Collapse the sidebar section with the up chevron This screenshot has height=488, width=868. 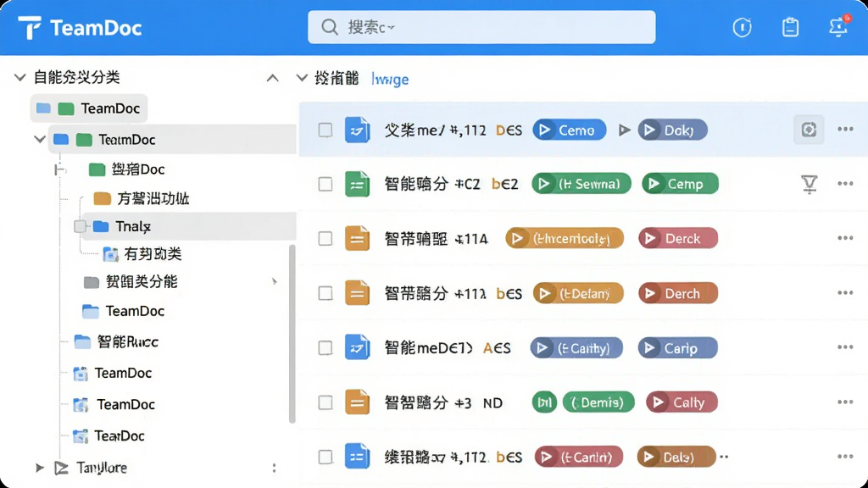(272, 78)
